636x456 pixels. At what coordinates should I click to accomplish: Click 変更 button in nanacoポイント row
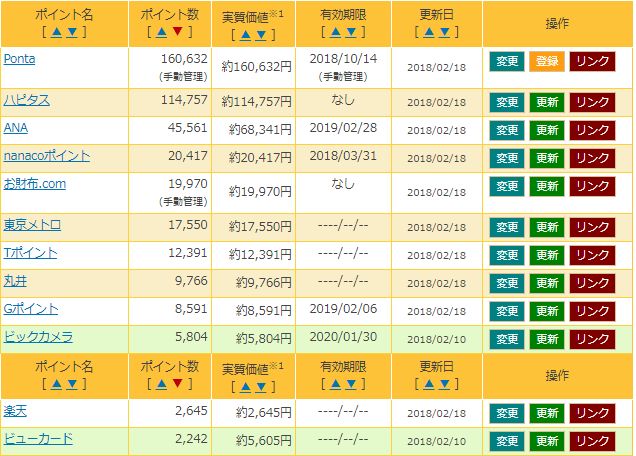pyautogui.click(x=507, y=158)
